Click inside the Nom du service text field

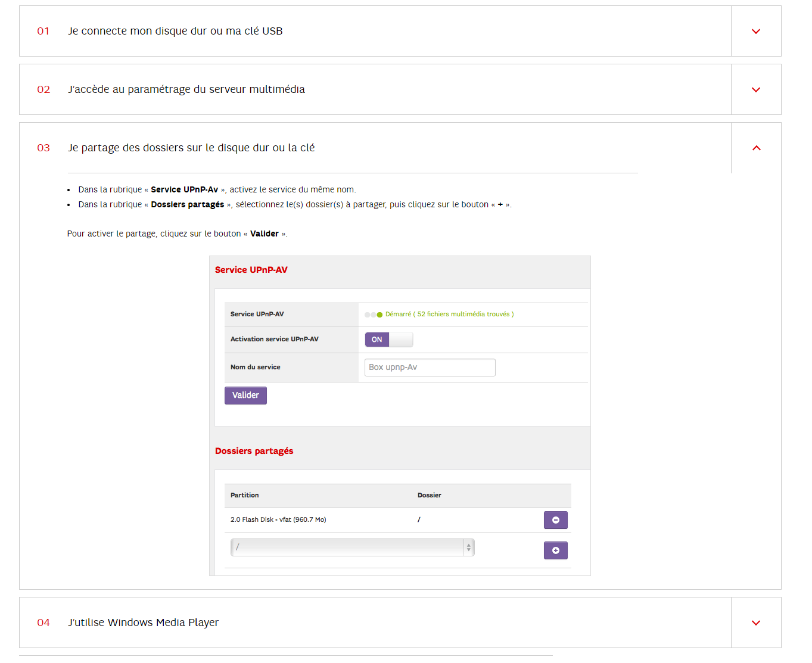(429, 367)
